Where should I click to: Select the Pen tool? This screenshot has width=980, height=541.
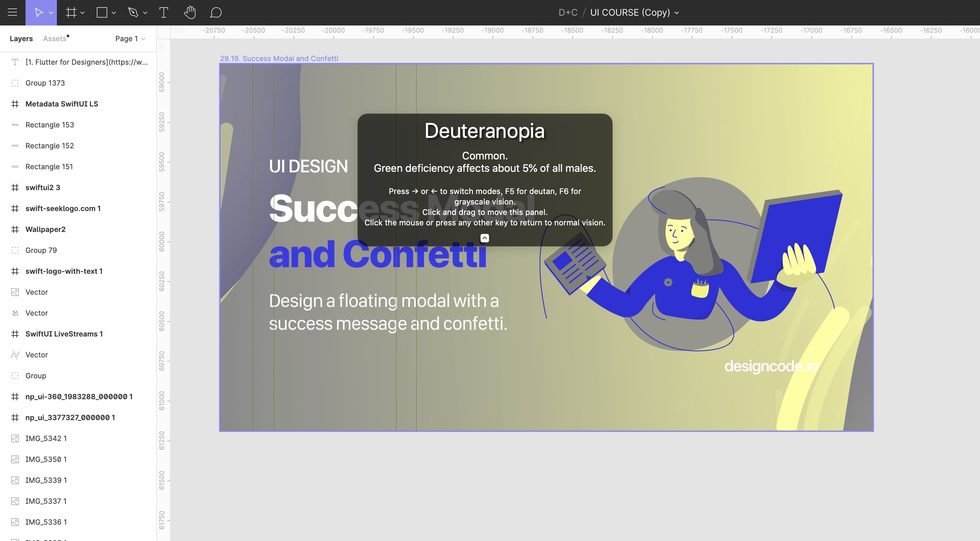point(134,12)
